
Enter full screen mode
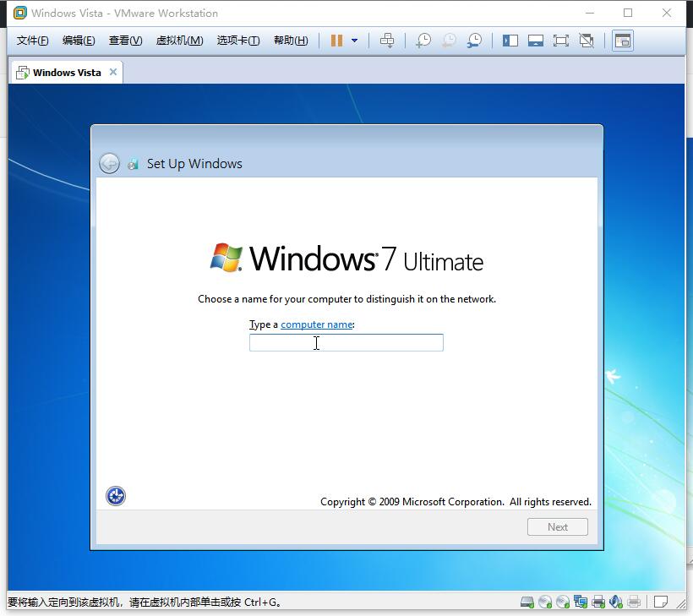coord(561,41)
